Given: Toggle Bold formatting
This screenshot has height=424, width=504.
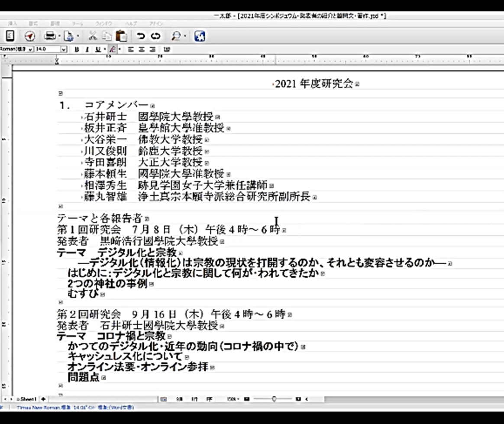Looking at the screenshot, I should [77, 49].
